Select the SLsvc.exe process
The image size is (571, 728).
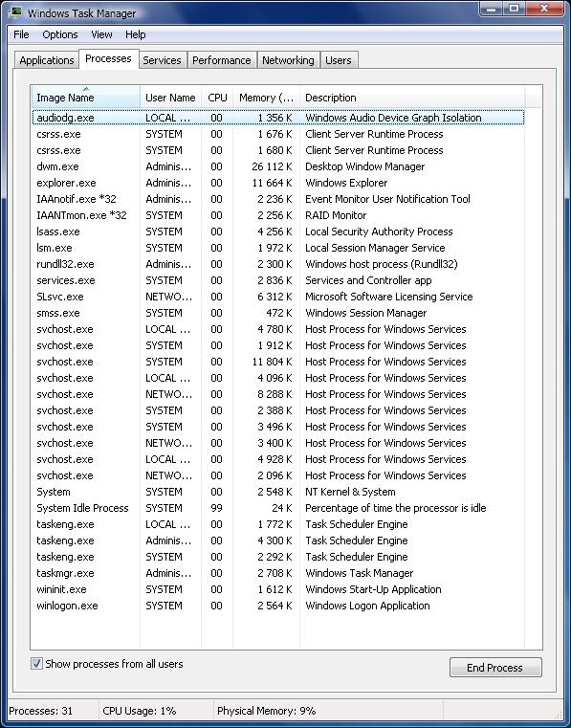pyautogui.click(x=278, y=297)
